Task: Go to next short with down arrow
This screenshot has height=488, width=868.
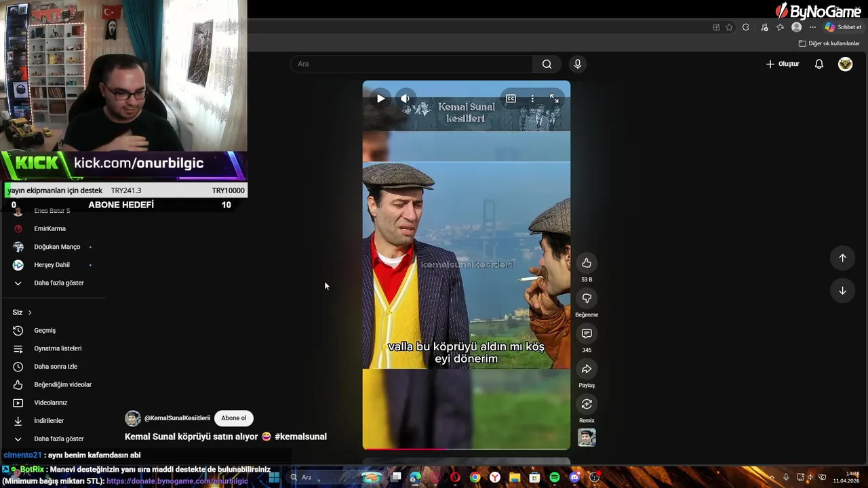Action: click(x=842, y=291)
